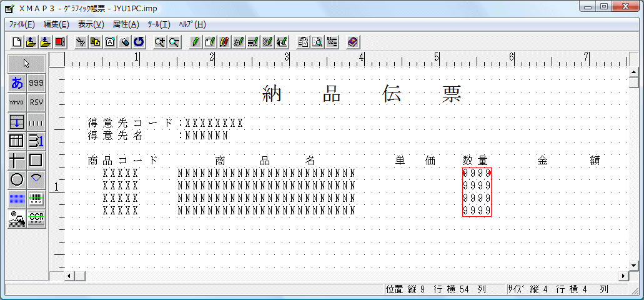Screen dimensions: 644x300
Task: Click the scissors cut icon
Action: tap(81, 42)
